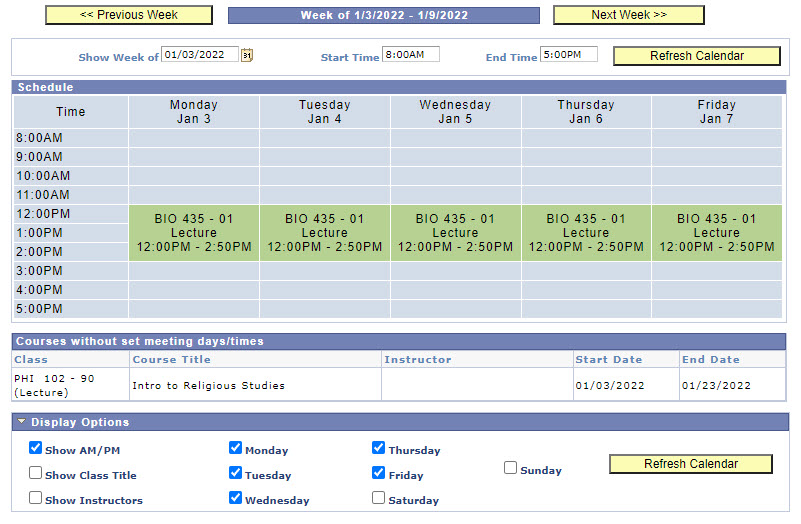Click the Time column header
This screenshot has height=524, width=801.
70,112
